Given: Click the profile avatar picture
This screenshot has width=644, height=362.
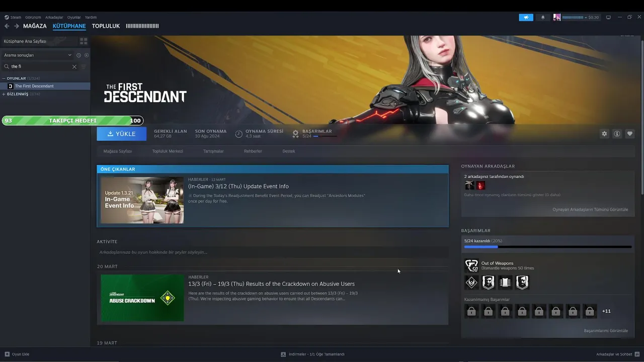Looking at the screenshot, I should [557, 17].
